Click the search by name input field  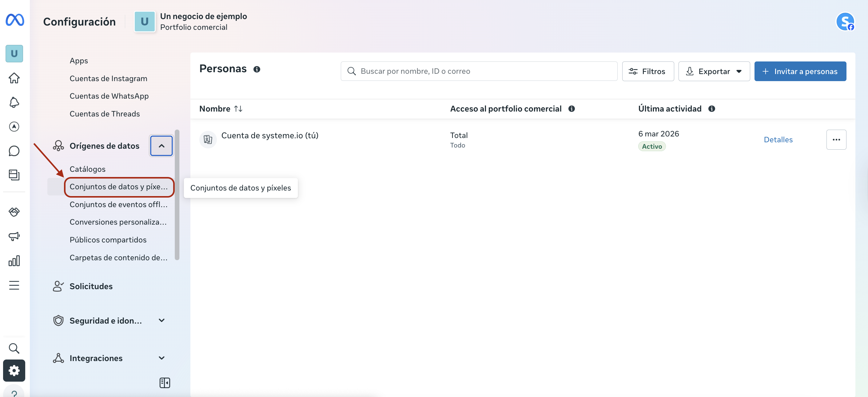[479, 71]
